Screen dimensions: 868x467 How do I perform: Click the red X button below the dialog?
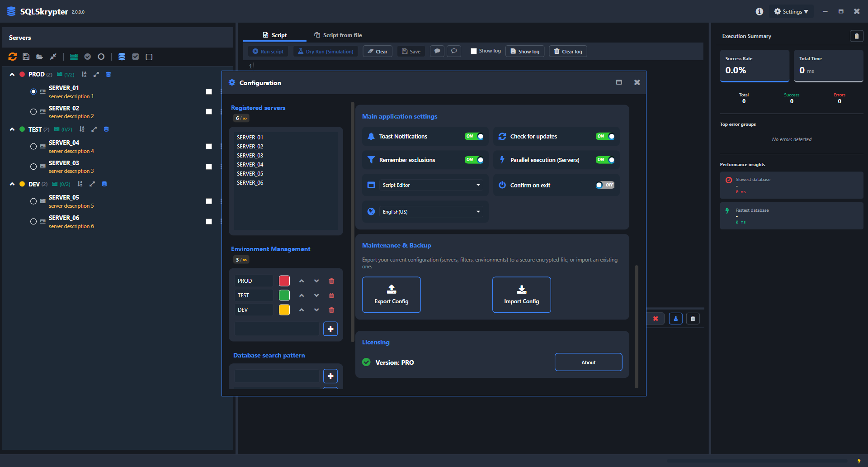[656, 319]
